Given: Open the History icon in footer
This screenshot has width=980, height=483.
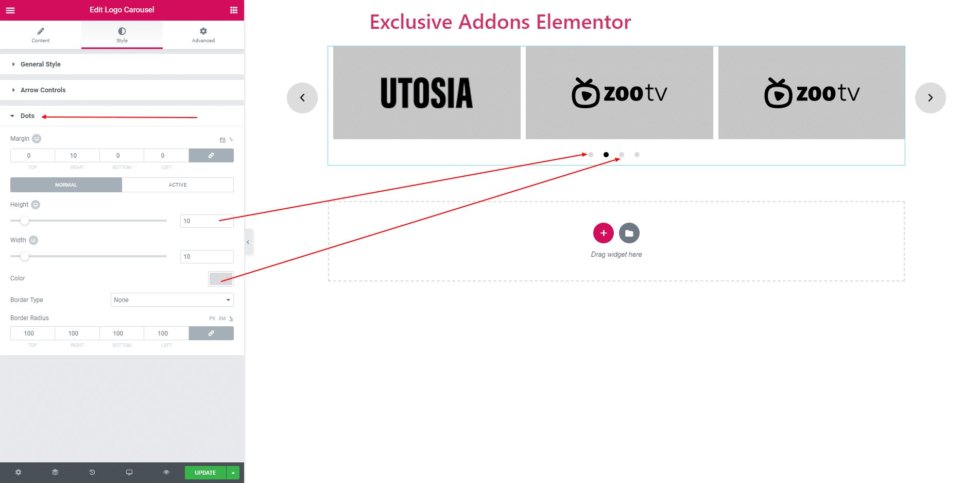Looking at the screenshot, I should click(92, 472).
